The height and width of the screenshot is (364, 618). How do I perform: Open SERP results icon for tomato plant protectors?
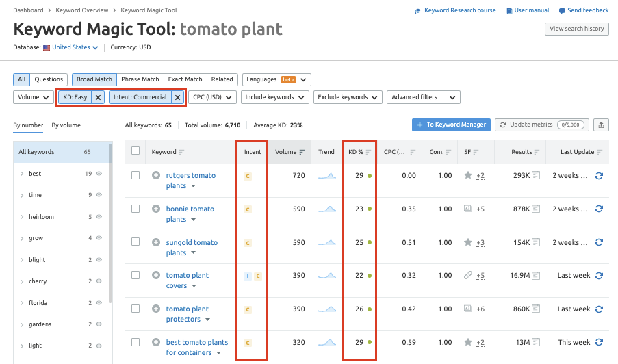[536, 309]
